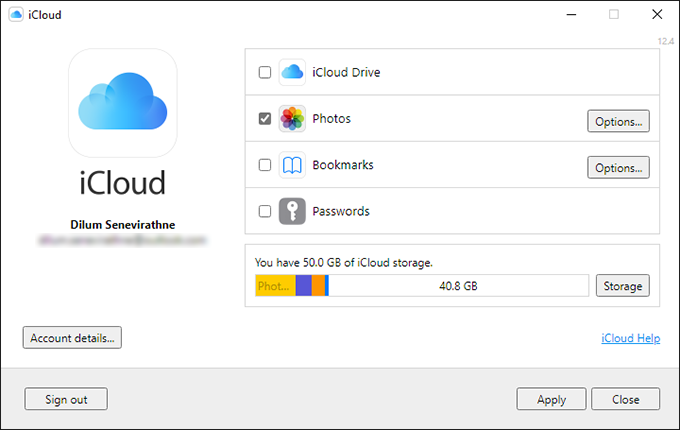The image size is (680, 430).
Task: Open Account details
Action: [72, 338]
